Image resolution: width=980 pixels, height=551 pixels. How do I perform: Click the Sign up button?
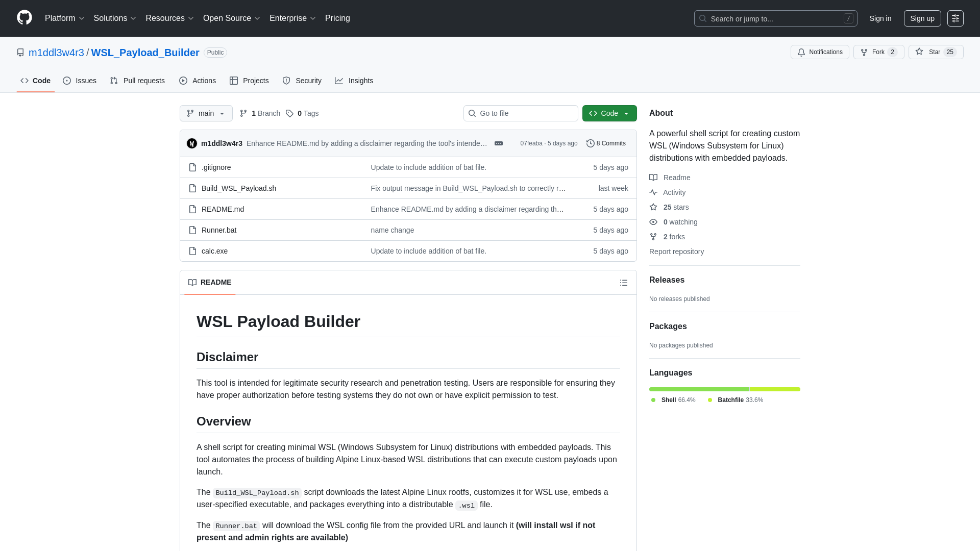click(x=922, y=18)
